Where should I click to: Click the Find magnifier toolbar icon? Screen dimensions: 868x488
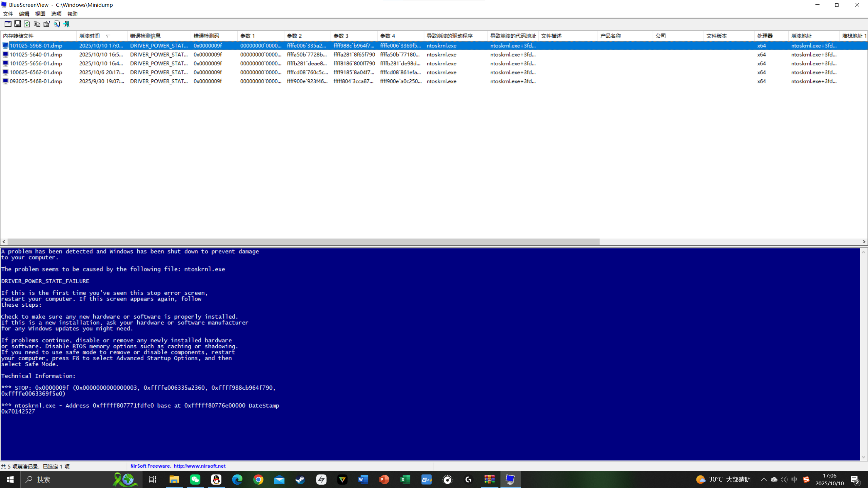(57, 24)
